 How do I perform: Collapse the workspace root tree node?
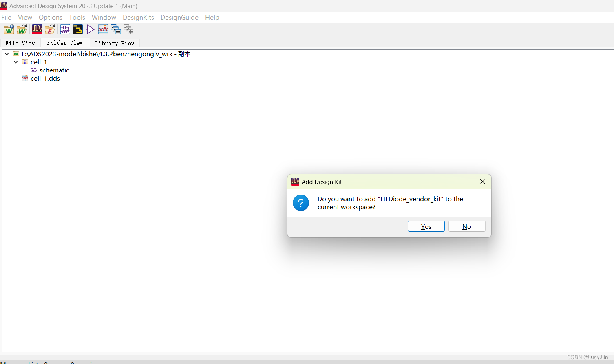(7, 54)
